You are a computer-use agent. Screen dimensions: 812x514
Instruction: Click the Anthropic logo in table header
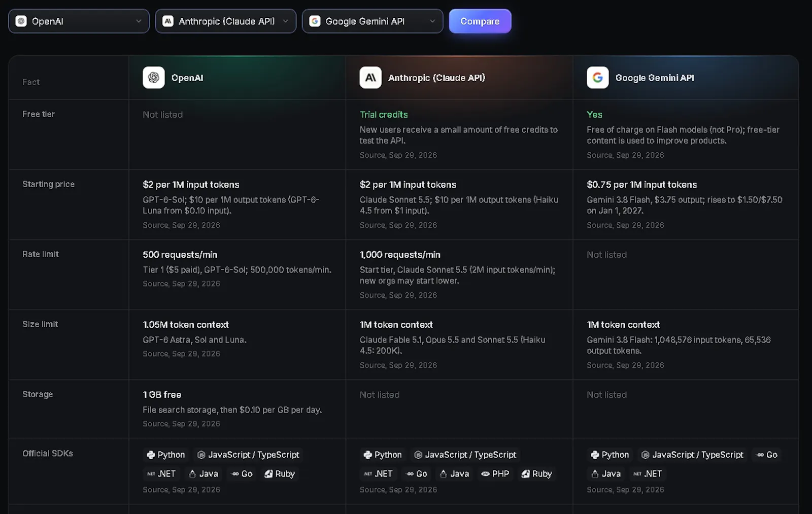point(370,78)
